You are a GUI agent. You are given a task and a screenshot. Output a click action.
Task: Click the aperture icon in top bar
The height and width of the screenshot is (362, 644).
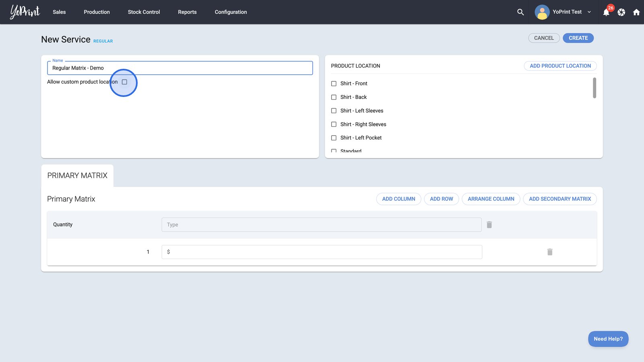(x=621, y=12)
